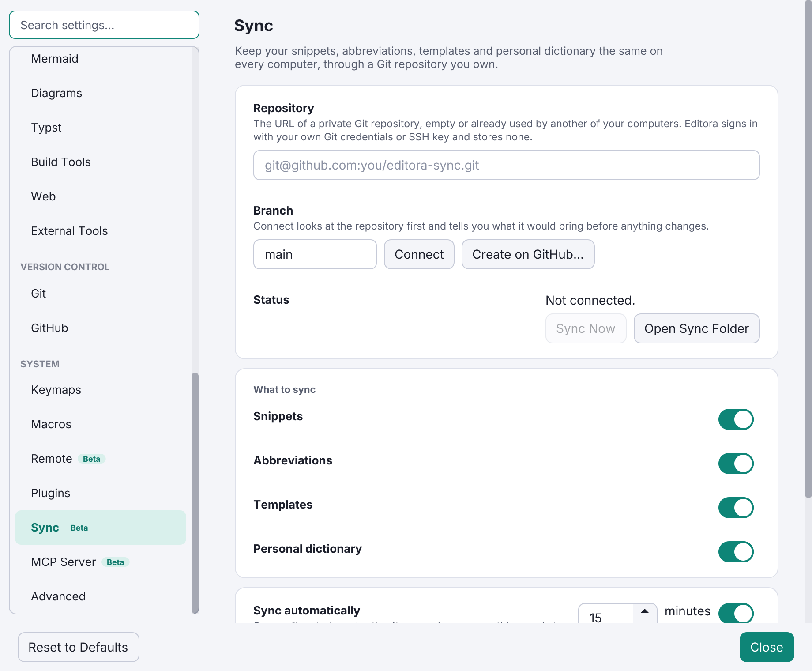Viewport: 812px width, 671px height.
Task: Open MCP Server settings
Action: (101, 562)
